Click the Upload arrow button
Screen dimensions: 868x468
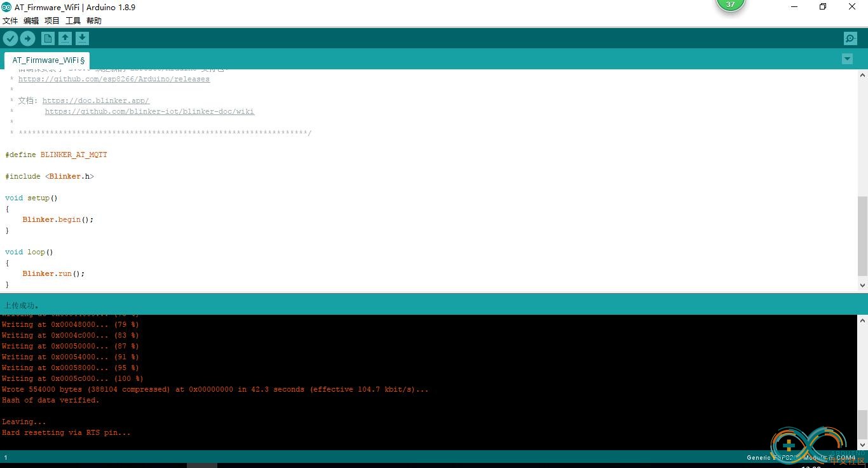[27, 38]
